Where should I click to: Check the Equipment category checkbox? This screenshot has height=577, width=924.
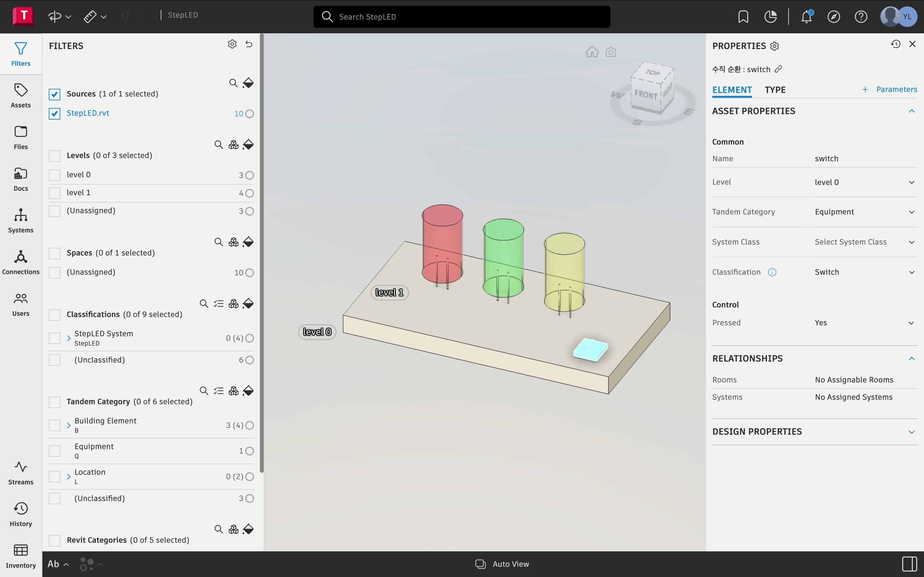pos(55,451)
